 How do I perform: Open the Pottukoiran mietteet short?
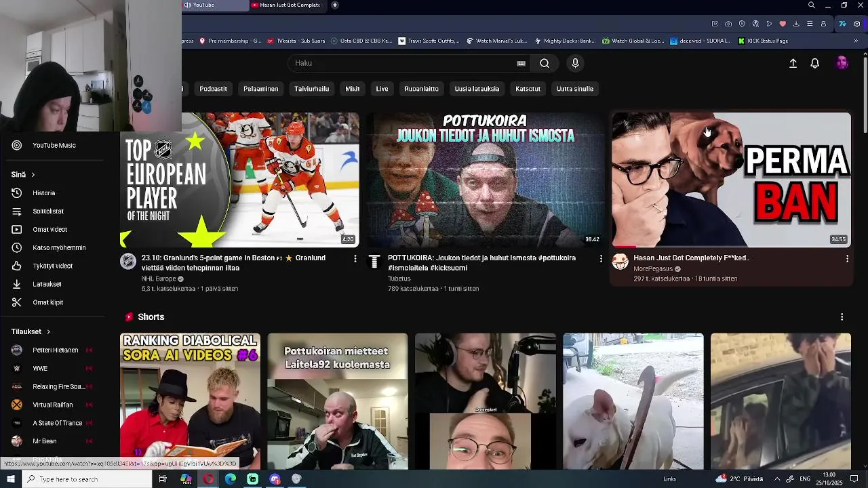click(x=338, y=401)
